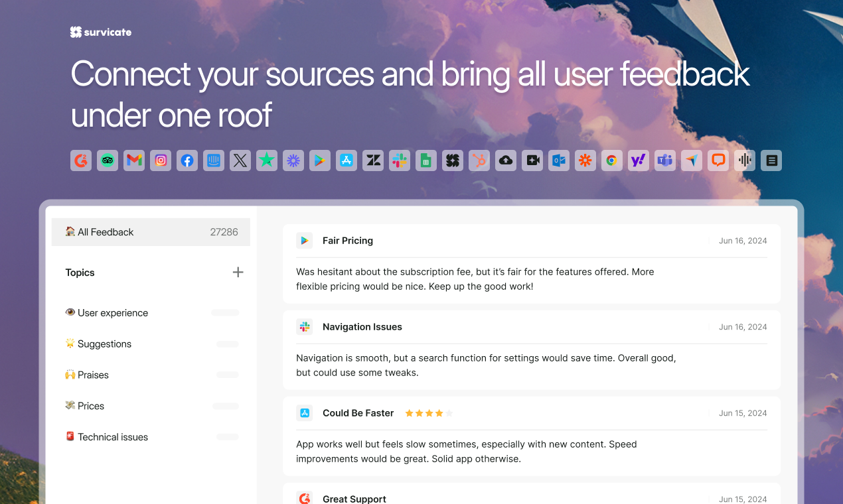Screen dimensions: 843x504
Task: Select the Trustpilot green star icon
Action: (x=267, y=160)
